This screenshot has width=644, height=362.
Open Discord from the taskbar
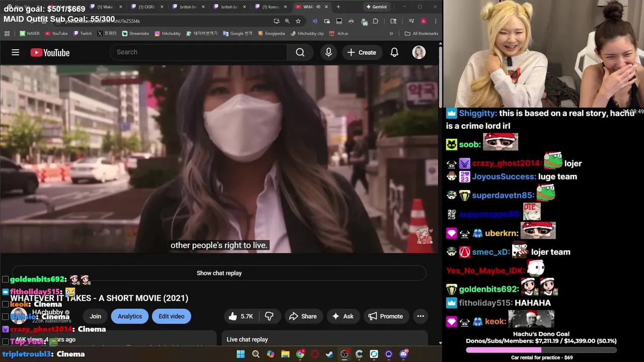[x=404, y=354]
